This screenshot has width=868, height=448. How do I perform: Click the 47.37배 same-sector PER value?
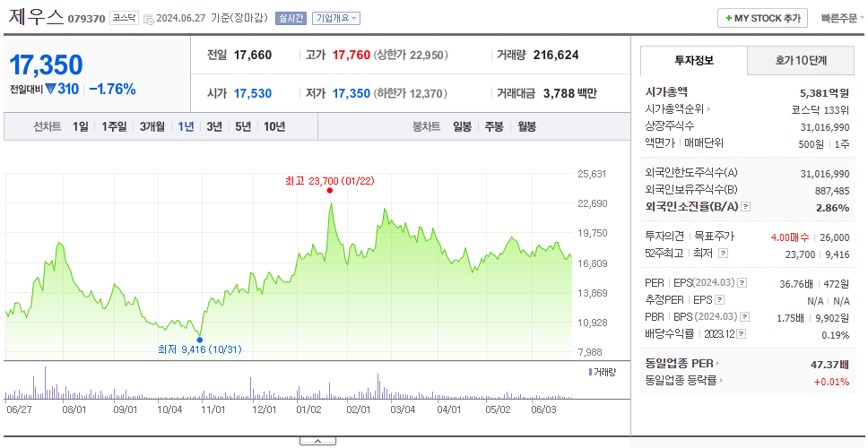point(829,365)
